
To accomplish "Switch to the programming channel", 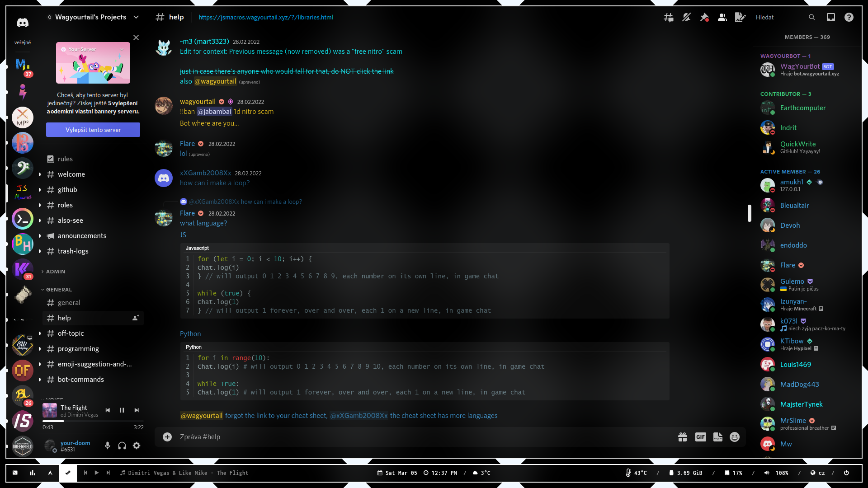I will tap(78, 349).
